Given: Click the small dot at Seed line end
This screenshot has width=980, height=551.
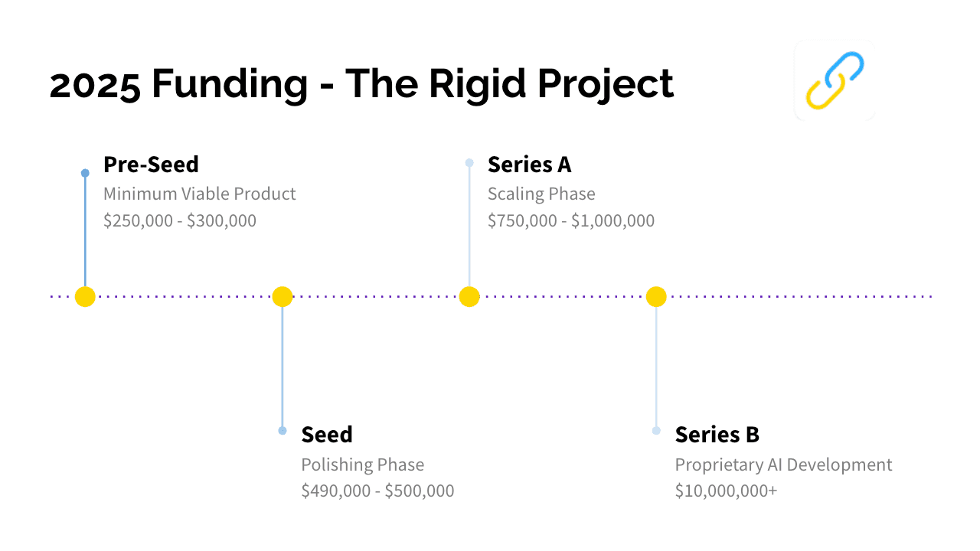Looking at the screenshot, I should pyautogui.click(x=283, y=431).
